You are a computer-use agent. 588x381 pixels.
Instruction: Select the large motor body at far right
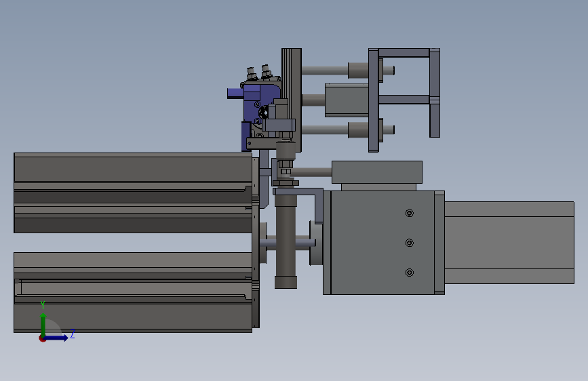click(509, 243)
